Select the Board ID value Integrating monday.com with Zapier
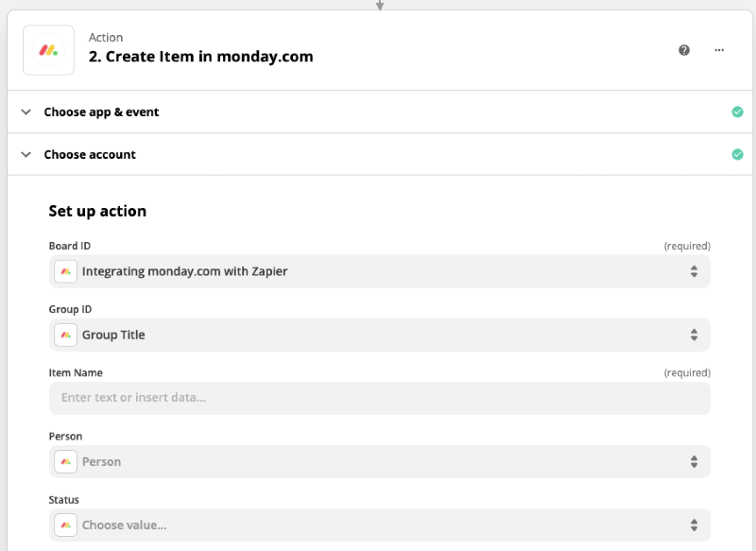 click(x=184, y=271)
